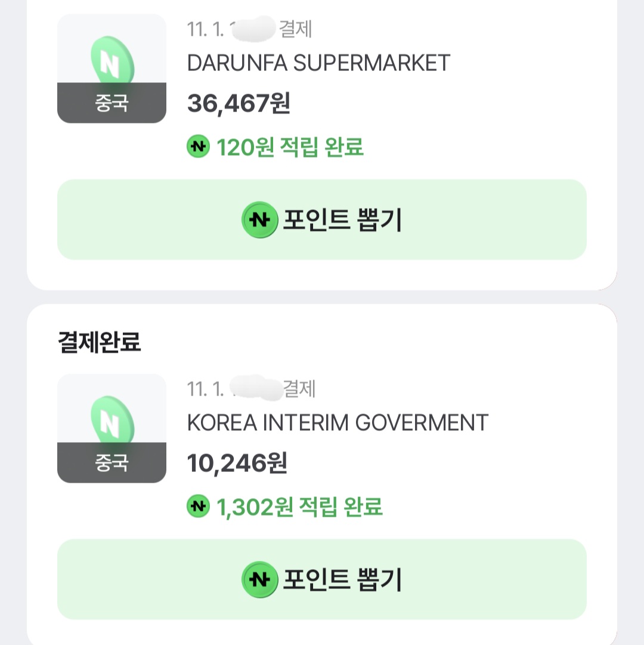Tap the N icon in the 포인트 뽑기 button under KOREA INTERIM
This screenshot has width=644, height=645.
tap(259, 580)
